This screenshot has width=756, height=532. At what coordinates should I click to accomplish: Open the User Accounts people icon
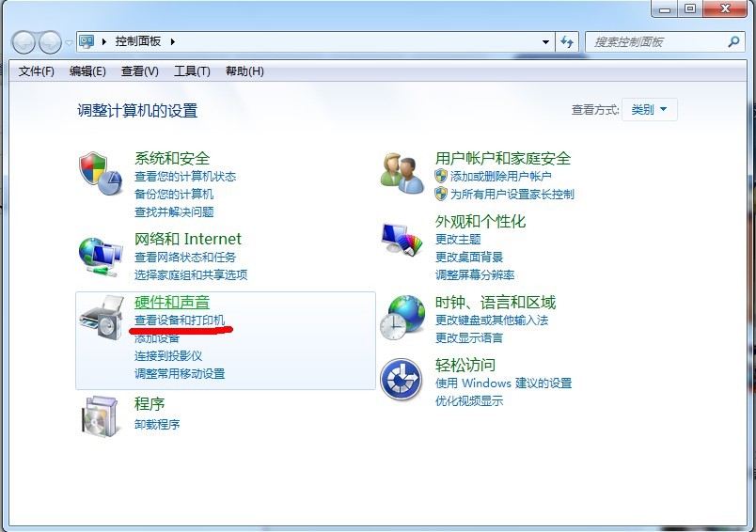(x=402, y=174)
